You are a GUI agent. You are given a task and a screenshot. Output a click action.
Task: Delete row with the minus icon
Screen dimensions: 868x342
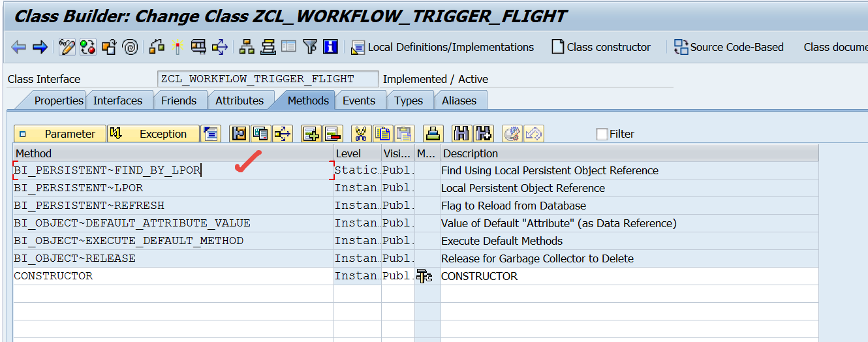pos(333,134)
